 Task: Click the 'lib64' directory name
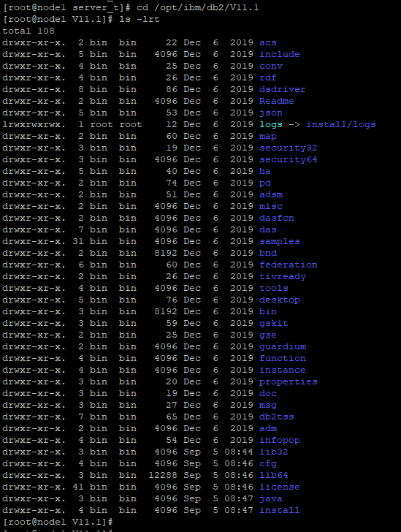click(273, 476)
